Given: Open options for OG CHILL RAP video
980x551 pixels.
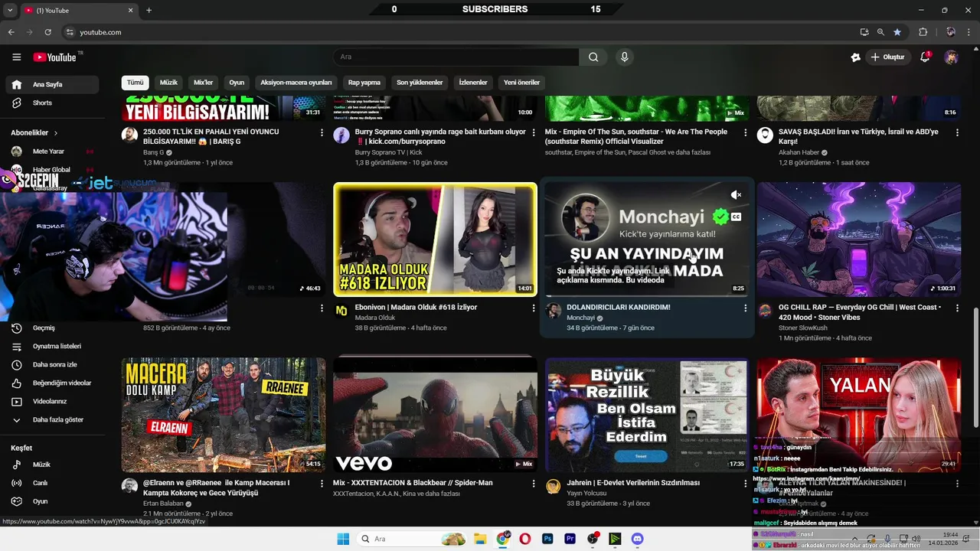Looking at the screenshot, I should coord(957,308).
